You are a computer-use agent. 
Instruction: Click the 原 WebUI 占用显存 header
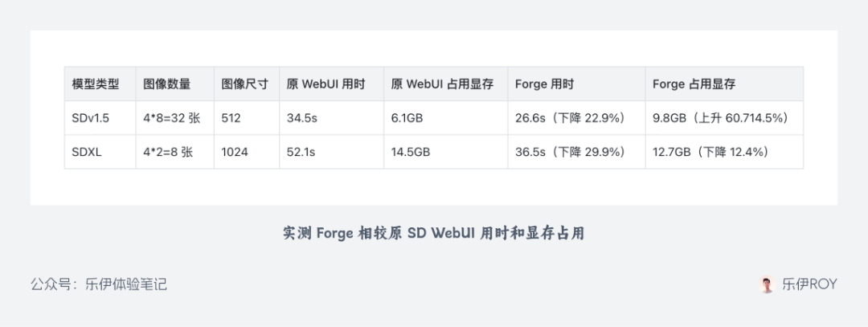point(442,84)
